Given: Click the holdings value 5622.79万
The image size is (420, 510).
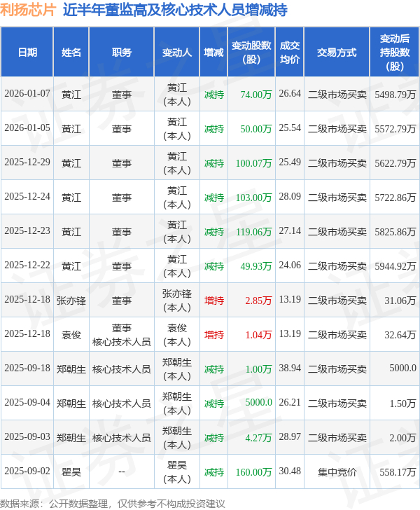Looking at the screenshot, I should click(395, 163).
